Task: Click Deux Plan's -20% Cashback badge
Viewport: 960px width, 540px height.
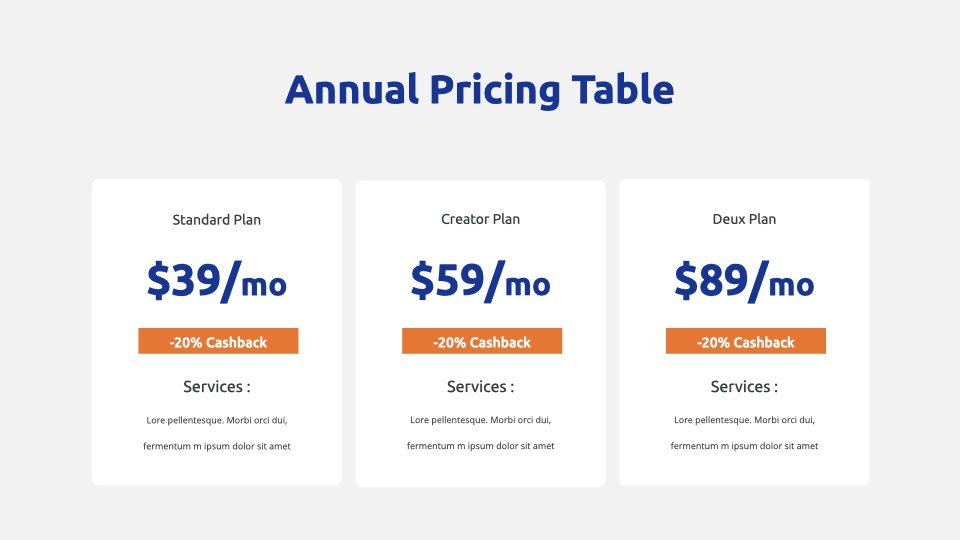Action: tap(746, 341)
